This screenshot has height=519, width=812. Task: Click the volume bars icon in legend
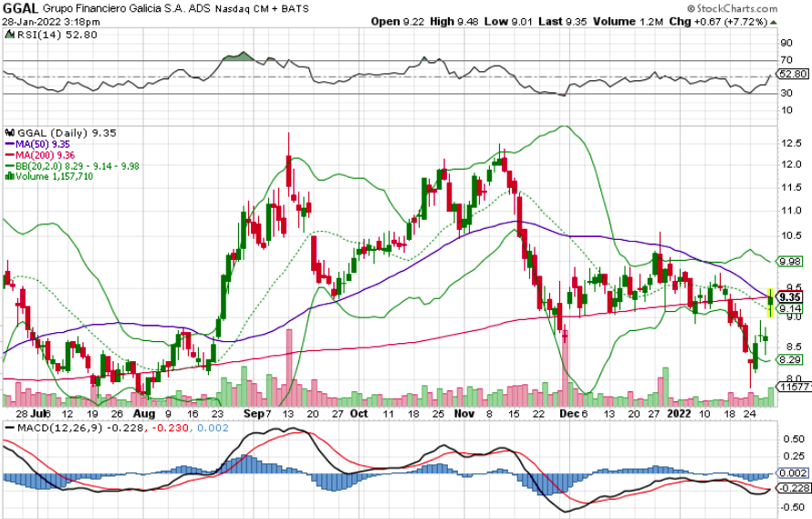(x=9, y=176)
